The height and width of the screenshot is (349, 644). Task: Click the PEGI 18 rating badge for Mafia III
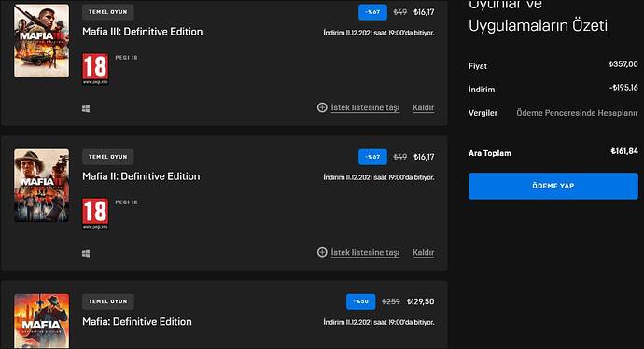(x=95, y=68)
